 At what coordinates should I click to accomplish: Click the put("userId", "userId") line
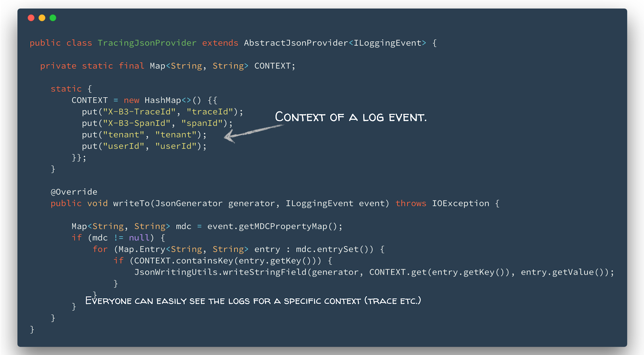click(x=144, y=146)
